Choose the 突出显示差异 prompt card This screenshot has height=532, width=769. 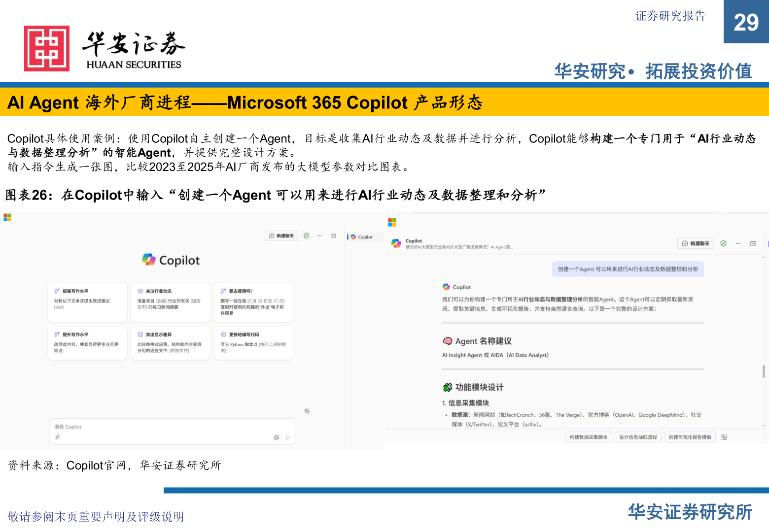[171, 343]
